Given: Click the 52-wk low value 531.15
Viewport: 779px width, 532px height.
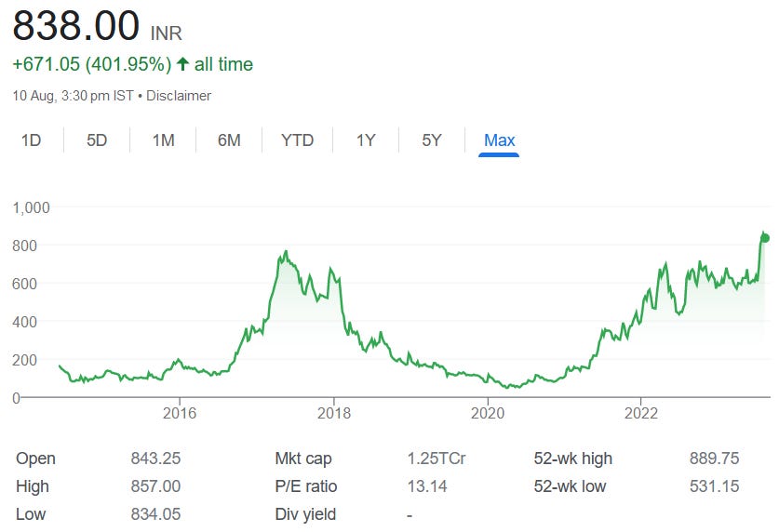Looking at the screenshot, I should tap(715, 485).
